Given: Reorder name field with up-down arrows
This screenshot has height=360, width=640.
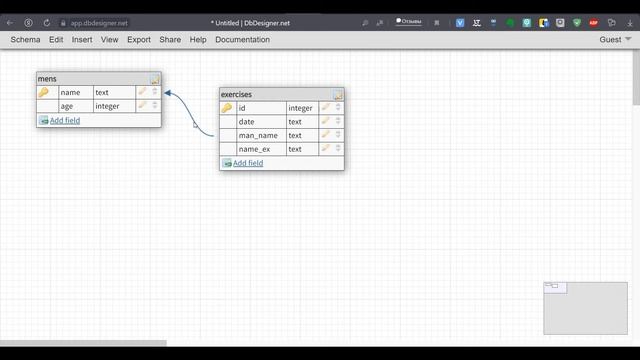Looking at the screenshot, I should click(x=155, y=91).
